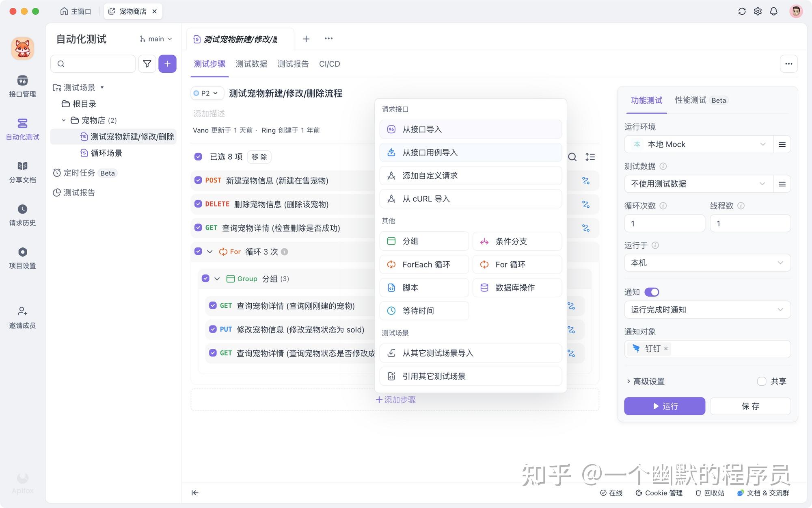Image resolution: width=812 pixels, height=508 pixels.
Task: Open 请求历史 in the sidebar
Action: coord(22,215)
